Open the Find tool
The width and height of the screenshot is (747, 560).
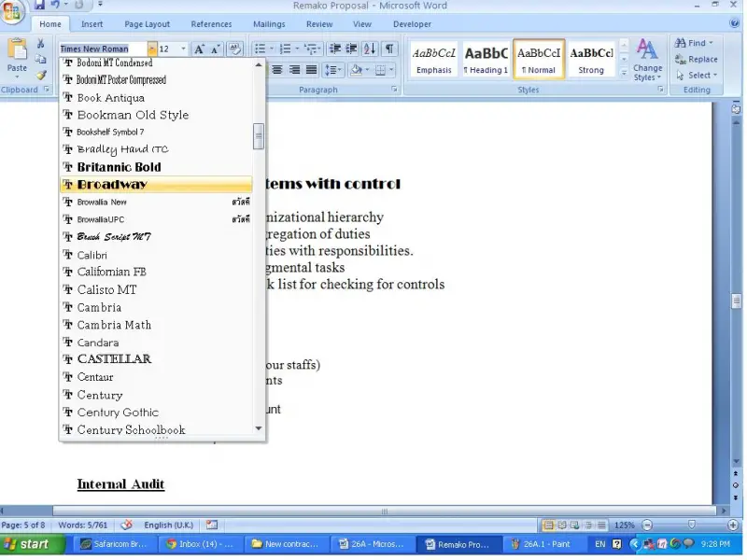694,43
